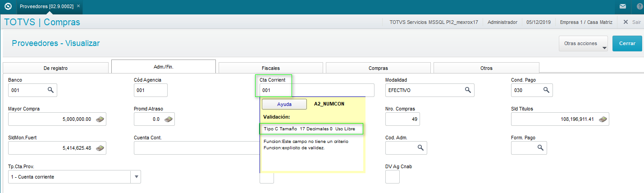644x193 pixels.
Task: Click the Mayor Compra money calculator icon
Action: (100, 119)
